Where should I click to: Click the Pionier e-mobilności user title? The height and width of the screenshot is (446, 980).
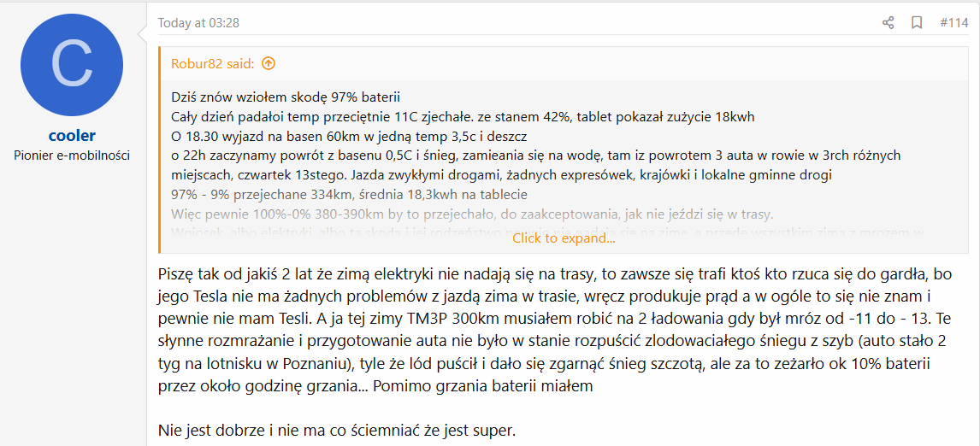(72, 155)
